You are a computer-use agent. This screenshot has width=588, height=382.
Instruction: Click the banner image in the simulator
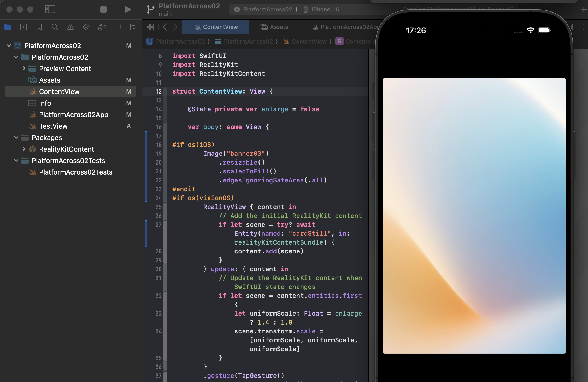tap(474, 216)
